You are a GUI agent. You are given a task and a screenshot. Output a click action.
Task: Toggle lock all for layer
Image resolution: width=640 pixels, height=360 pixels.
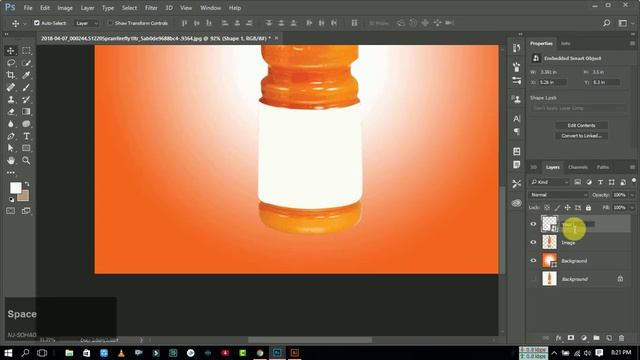click(588, 208)
